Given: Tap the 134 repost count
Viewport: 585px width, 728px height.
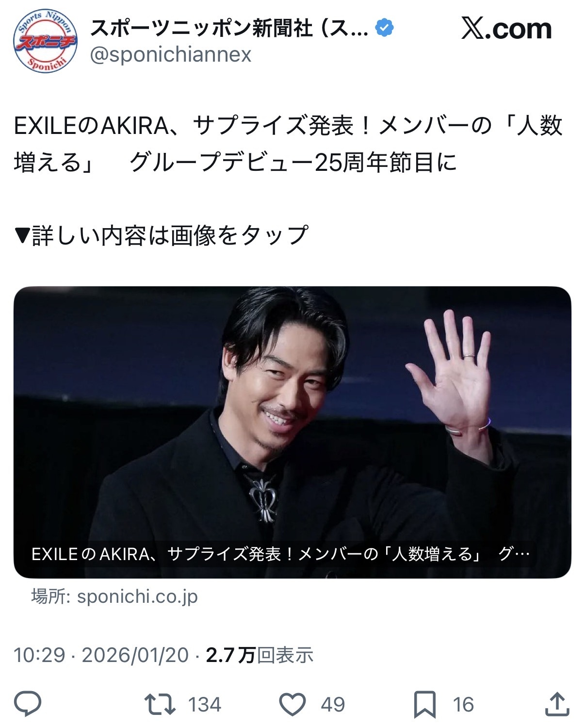Looking at the screenshot, I should pyautogui.click(x=205, y=705).
